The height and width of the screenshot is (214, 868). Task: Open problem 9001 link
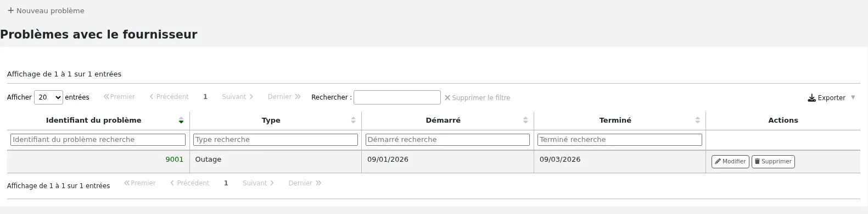[175, 160]
